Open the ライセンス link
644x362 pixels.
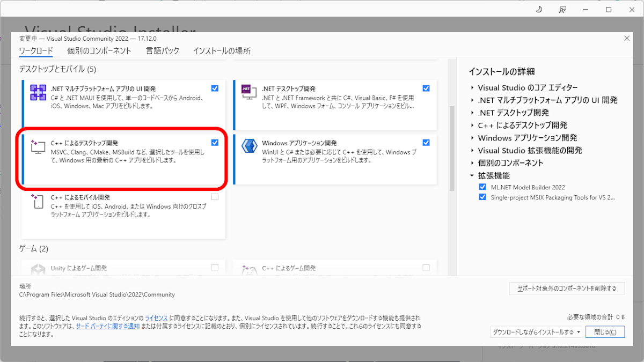(x=157, y=318)
